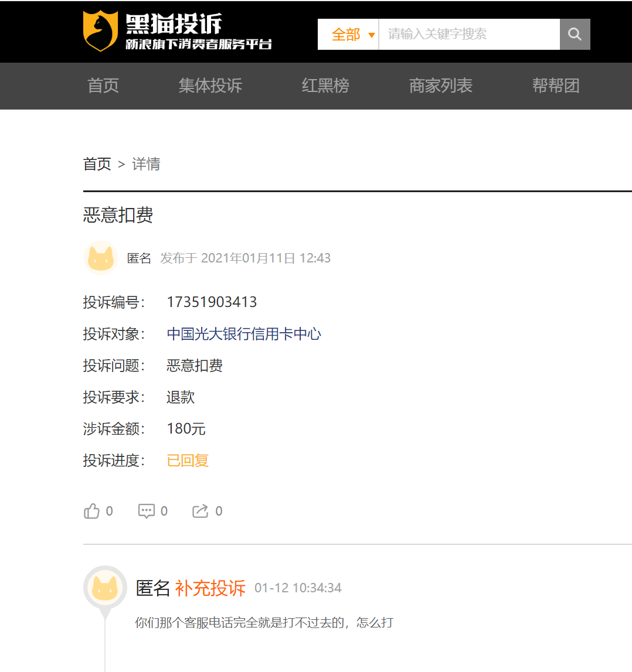Click the cat avatar beside 补充投诉

point(105,588)
